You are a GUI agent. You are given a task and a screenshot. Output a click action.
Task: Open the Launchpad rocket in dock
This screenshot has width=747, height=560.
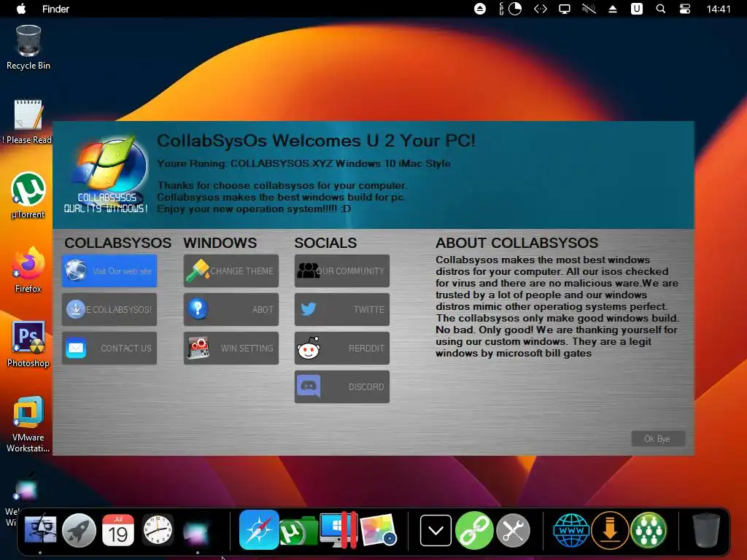click(79, 530)
